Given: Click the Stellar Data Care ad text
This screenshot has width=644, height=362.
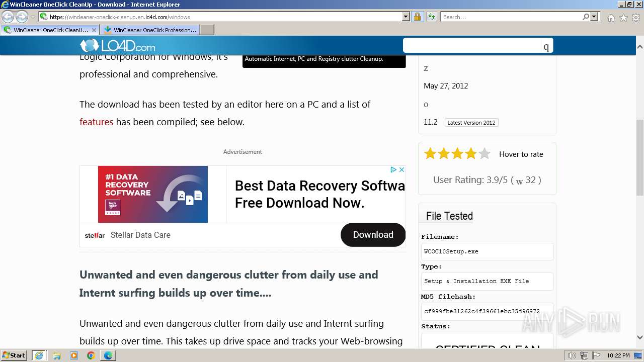Looking at the screenshot, I should pyautogui.click(x=140, y=235).
